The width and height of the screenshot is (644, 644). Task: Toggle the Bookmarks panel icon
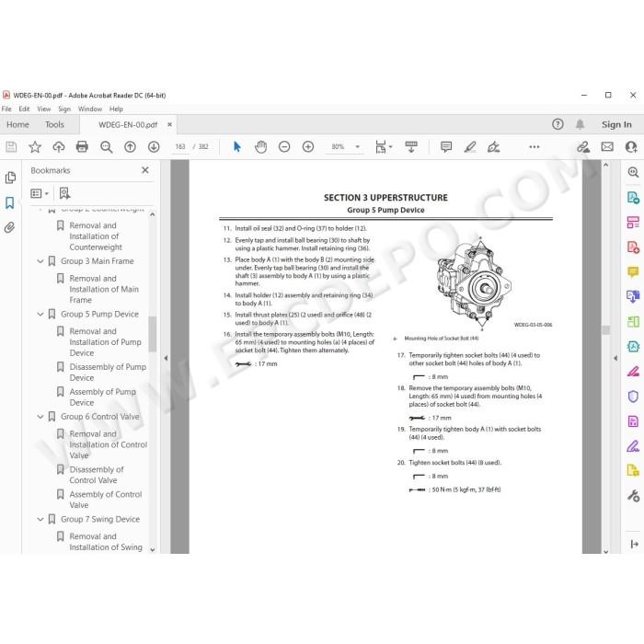pos(10,202)
